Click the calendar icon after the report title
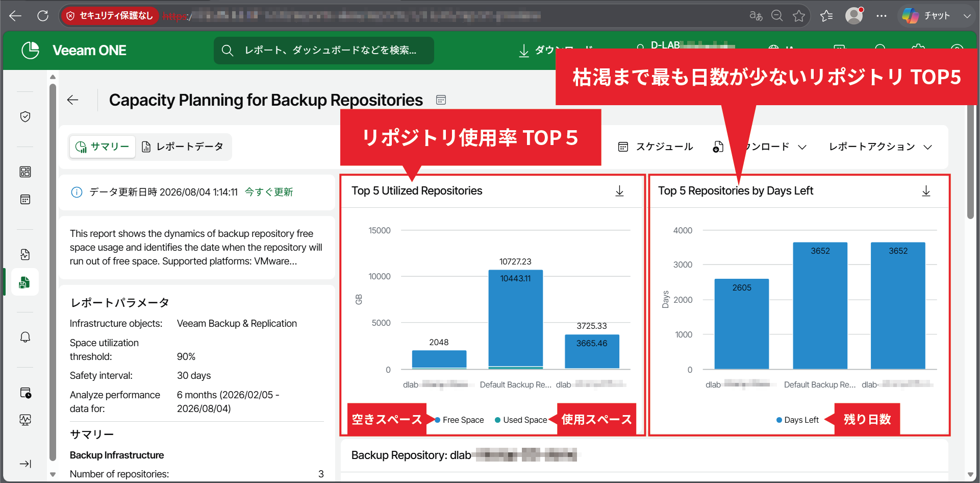980x483 pixels. click(x=441, y=100)
